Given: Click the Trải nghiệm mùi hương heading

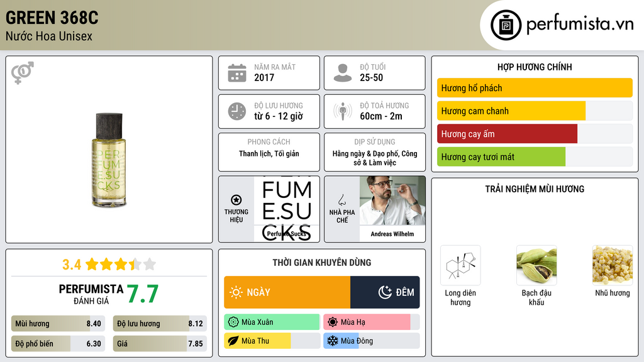Looking at the screenshot, I should (x=535, y=189).
